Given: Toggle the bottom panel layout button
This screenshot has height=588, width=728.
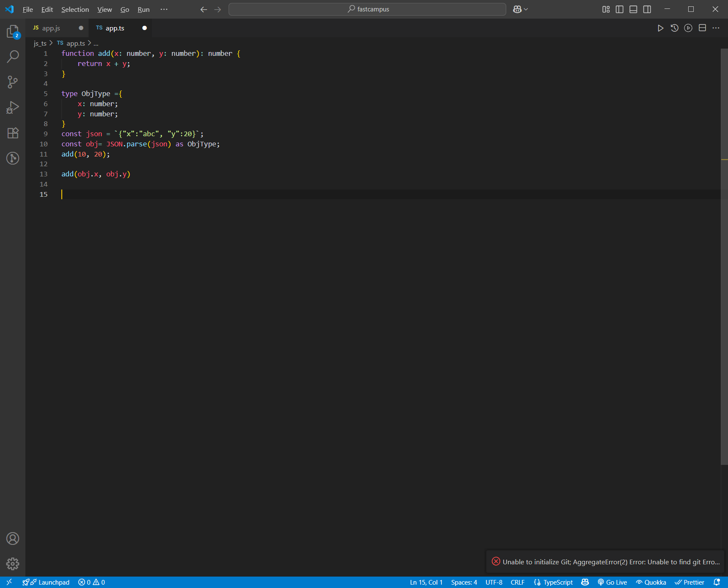Looking at the screenshot, I should pos(633,9).
